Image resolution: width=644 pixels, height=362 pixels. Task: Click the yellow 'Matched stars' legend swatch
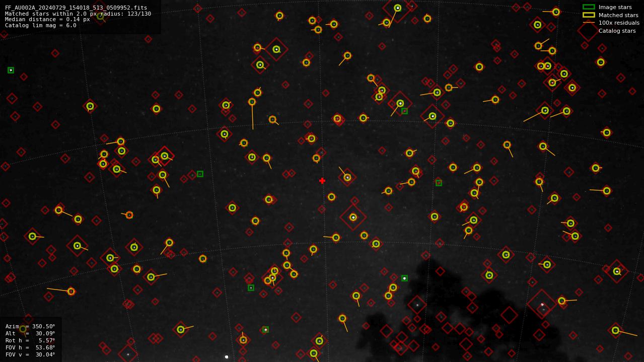pyautogui.click(x=589, y=15)
